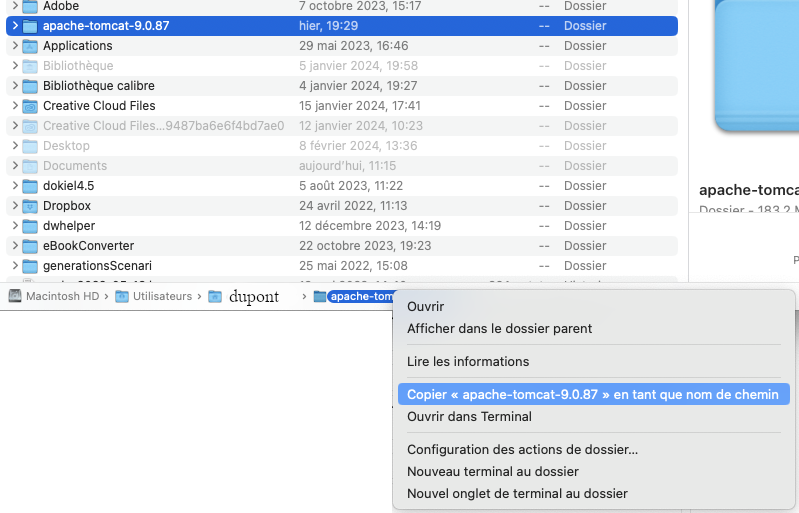Choose Nouvel onglet de terminal au dossier
Viewport: 799px width, 513px height.
517,494
